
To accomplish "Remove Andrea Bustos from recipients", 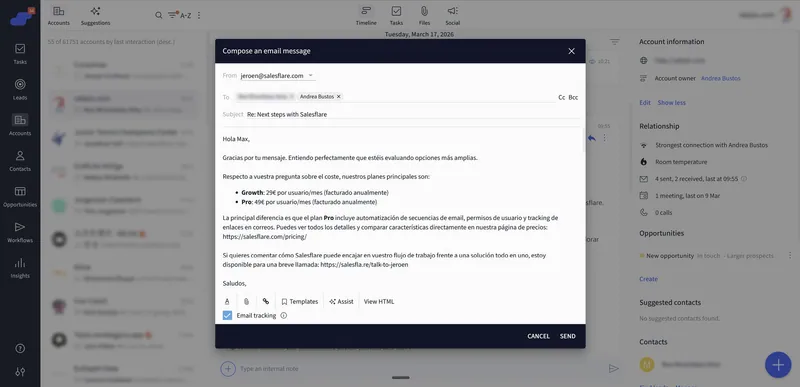I will (338, 96).
